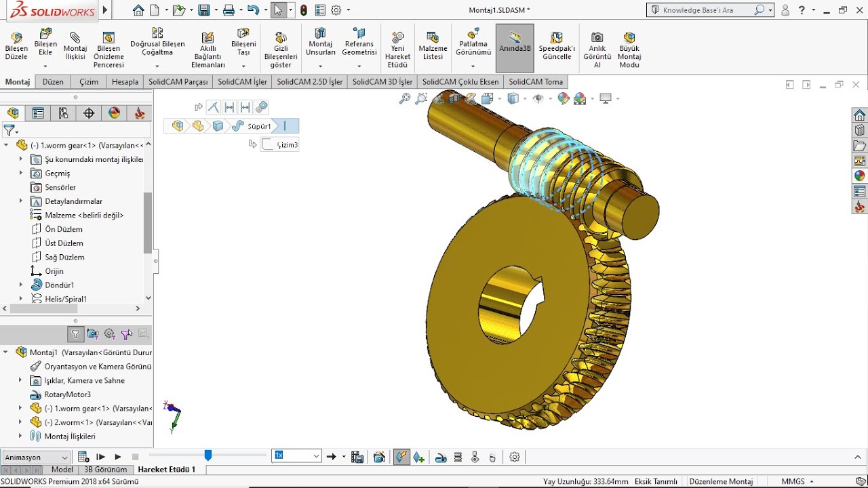Image resolution: width=868 pixels, height=488 pixels.
Task: Click the motion study Spring icon
Action: point(458,457)
